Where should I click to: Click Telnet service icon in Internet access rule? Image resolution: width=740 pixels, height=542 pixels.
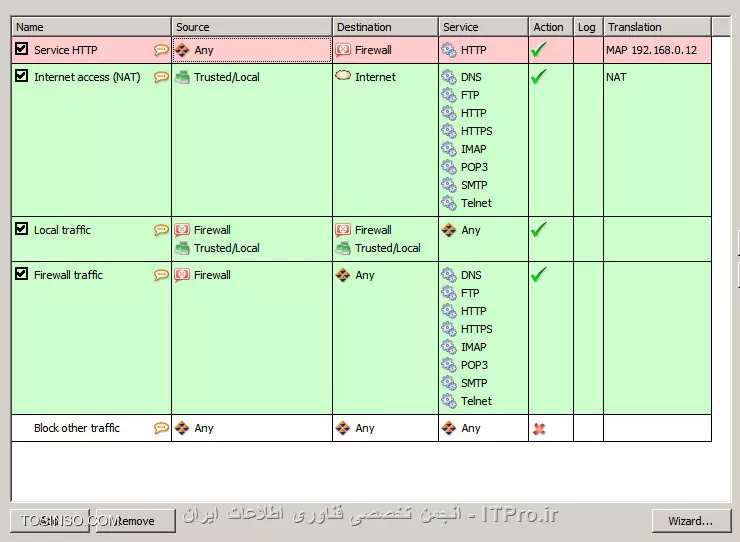[449, 203]
